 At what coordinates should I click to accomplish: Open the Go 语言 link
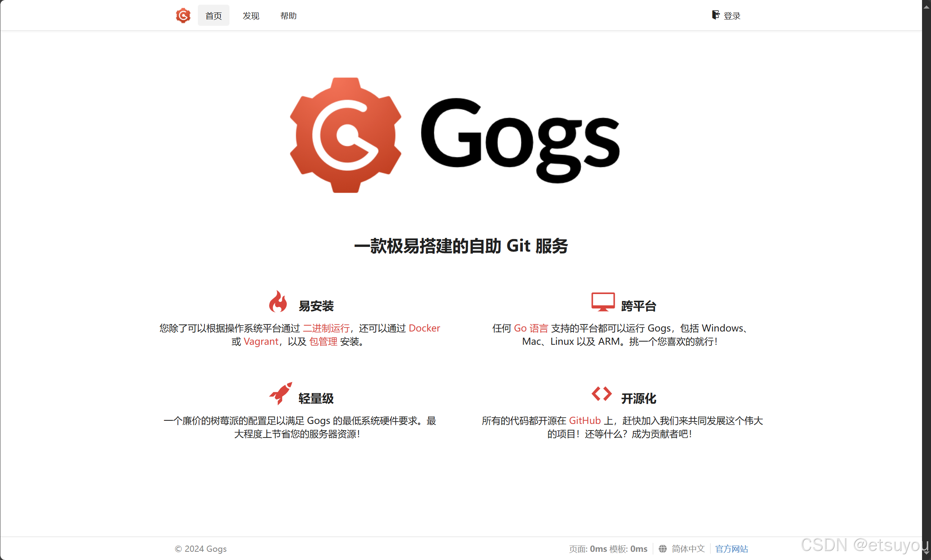coord(530,328)
